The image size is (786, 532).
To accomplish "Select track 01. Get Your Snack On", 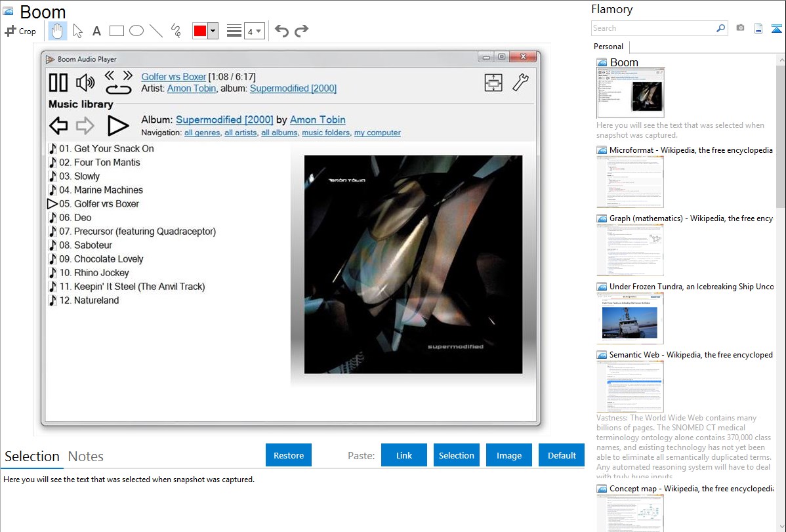I will click(x=101, y=148).
